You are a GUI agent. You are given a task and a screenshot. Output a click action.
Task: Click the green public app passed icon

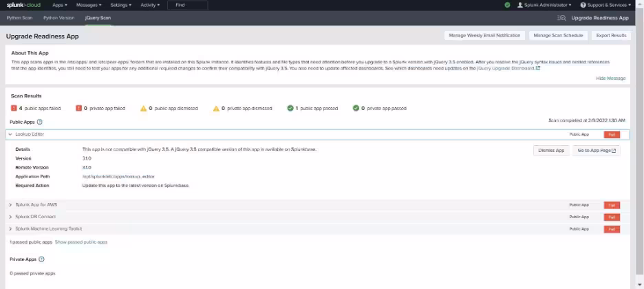(290, 108)
